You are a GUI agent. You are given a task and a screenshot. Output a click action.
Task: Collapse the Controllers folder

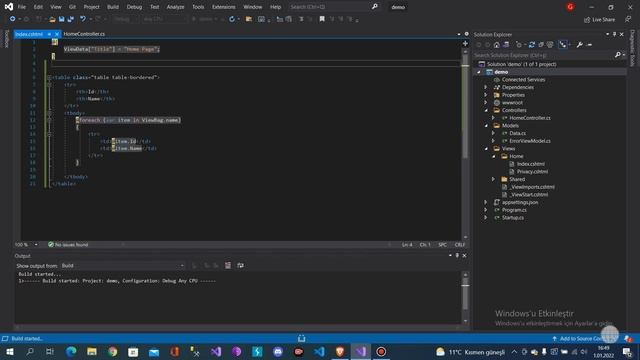point(486,111)
